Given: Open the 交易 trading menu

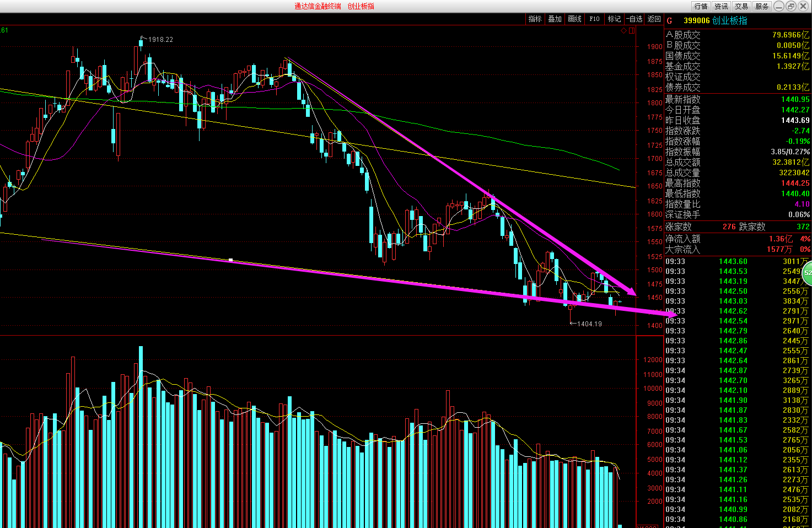Looking at the screenshot, I should tap(741, 6).
